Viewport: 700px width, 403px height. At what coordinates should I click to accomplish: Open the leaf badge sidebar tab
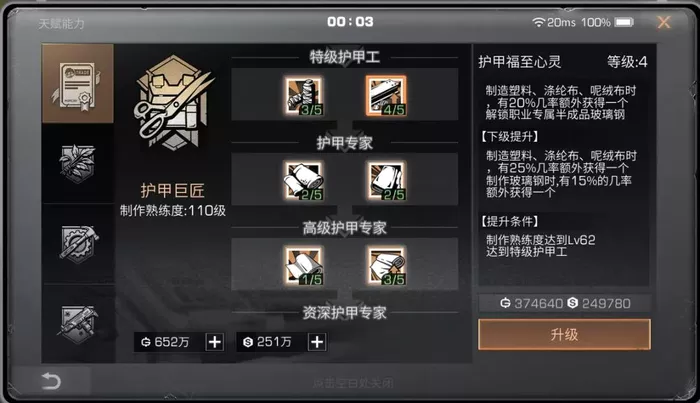coord(78,163)
